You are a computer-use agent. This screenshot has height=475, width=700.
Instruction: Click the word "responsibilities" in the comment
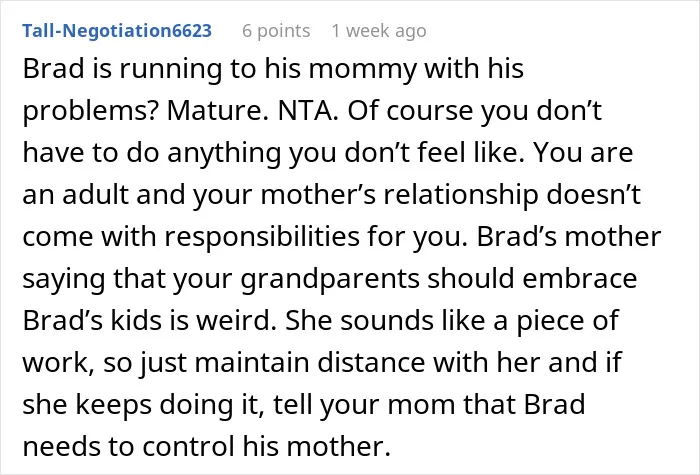coord(262,237)
